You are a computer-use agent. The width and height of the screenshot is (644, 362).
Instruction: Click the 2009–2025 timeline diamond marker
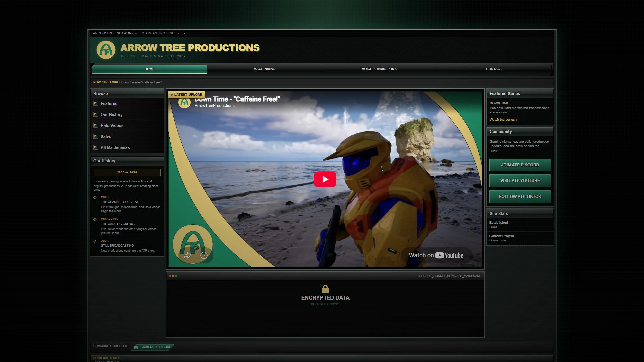click(95, 219)
